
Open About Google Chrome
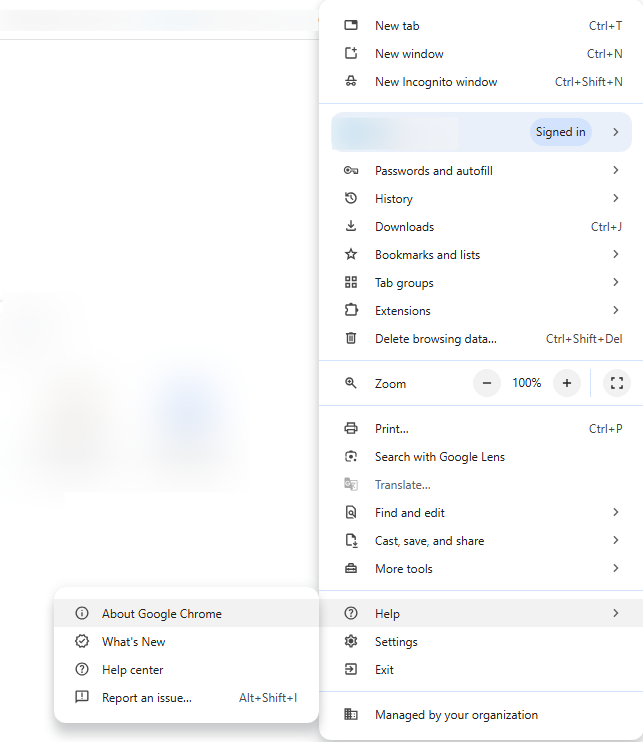[x=162, y=614]
